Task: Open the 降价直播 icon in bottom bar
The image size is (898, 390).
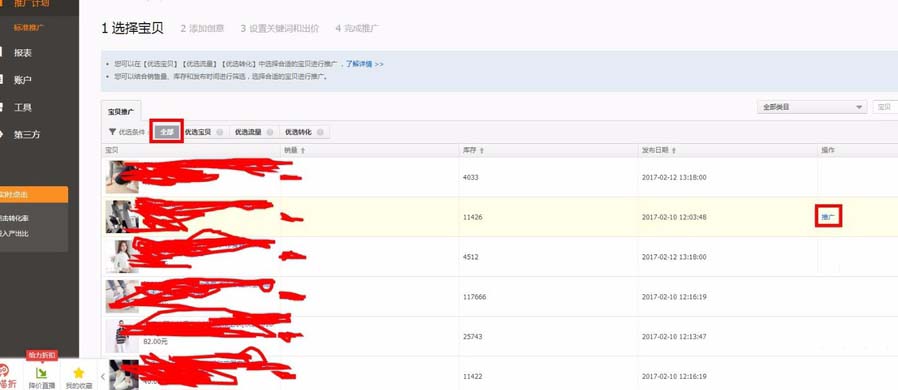Action: pos(42,373)
